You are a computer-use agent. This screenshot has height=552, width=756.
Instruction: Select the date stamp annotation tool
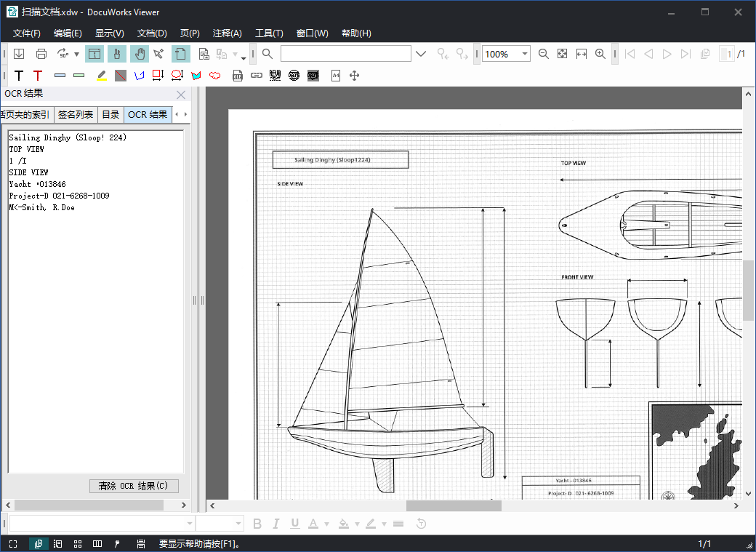[294, 76]
